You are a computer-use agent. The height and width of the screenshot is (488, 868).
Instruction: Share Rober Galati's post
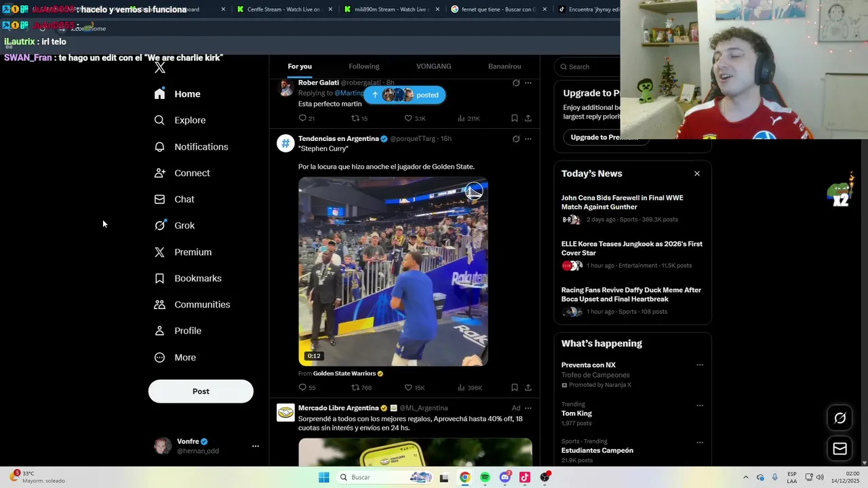click(x=528, y=119)
